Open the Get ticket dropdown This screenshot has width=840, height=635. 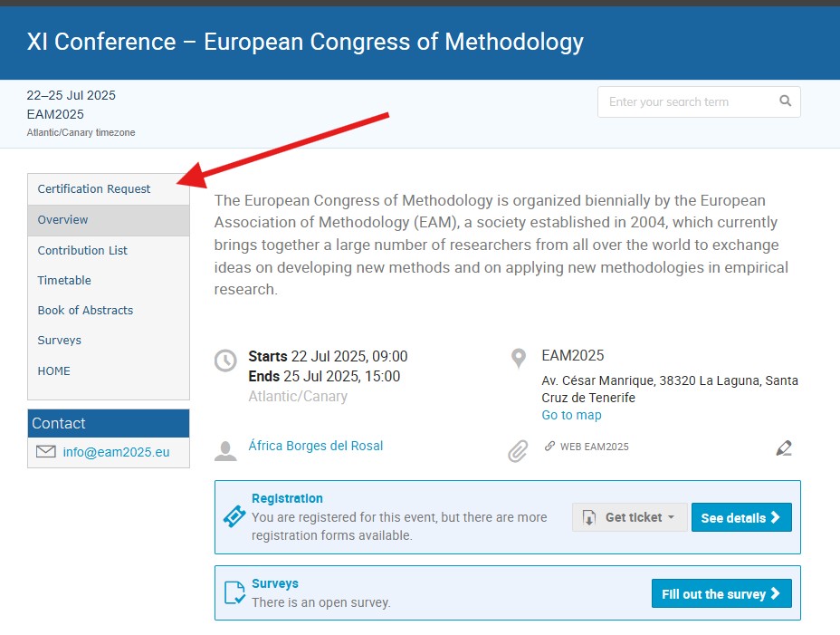[x=630, y=517]
